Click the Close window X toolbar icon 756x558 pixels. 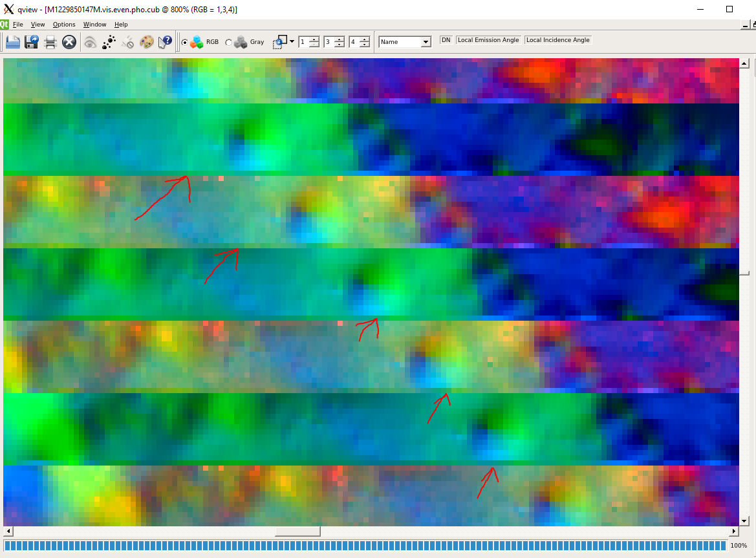69,43
